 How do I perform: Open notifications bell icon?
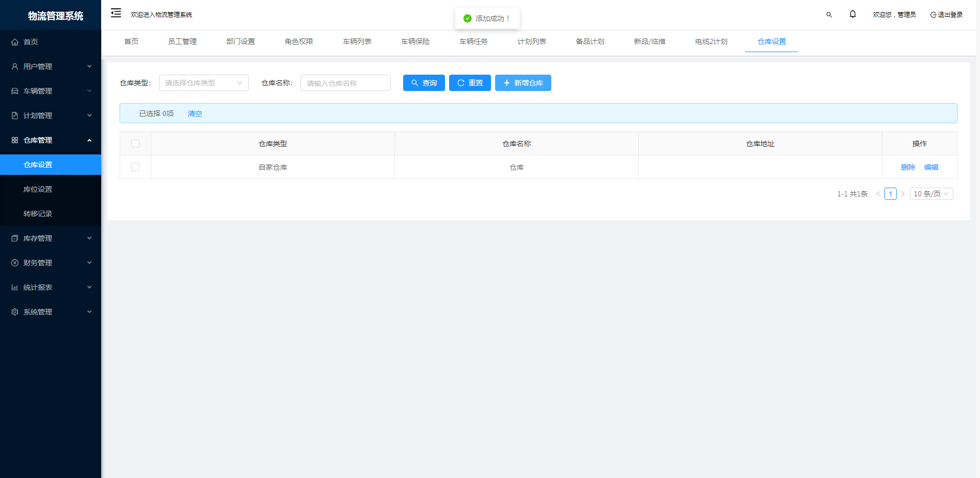[852, 14]
